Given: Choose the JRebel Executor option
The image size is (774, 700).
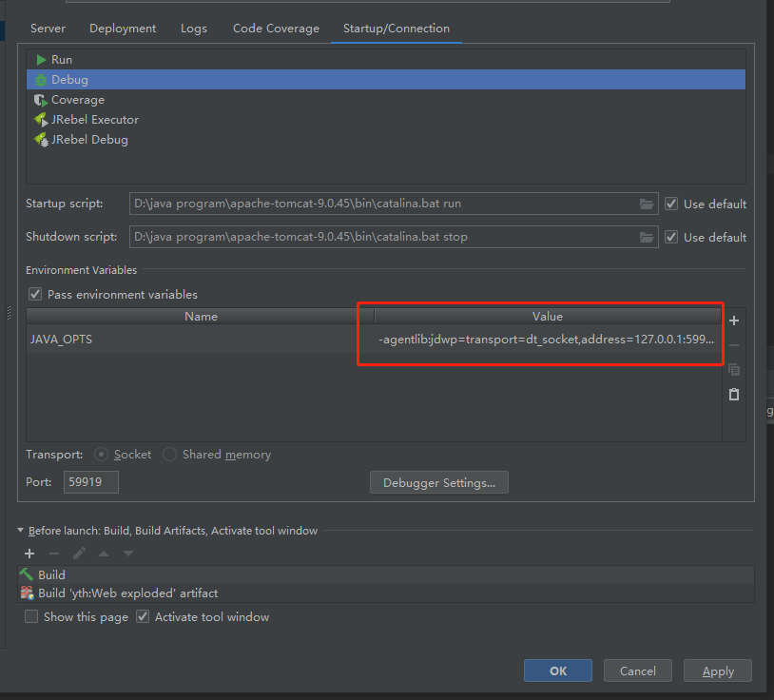Looking at the screenshot, I should [x=94, y=119].
